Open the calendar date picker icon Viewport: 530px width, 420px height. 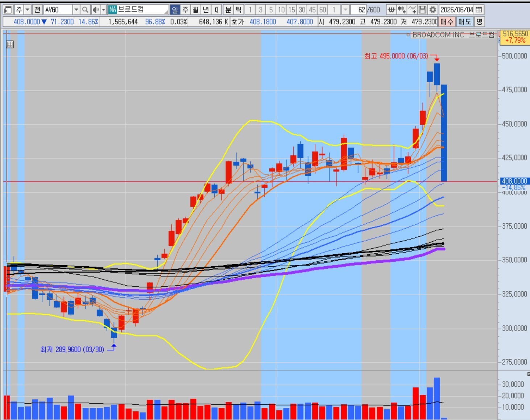pos(479,10)
